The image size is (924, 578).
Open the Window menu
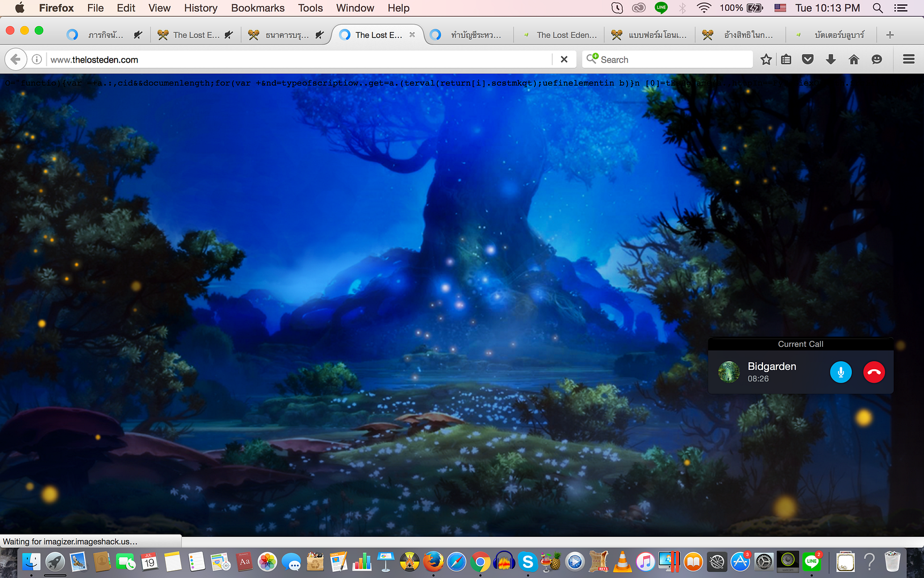pos(355,8)
